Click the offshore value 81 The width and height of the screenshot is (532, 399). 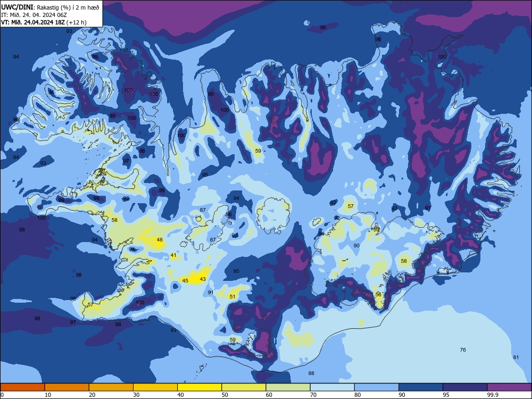[x=516, y=358]
